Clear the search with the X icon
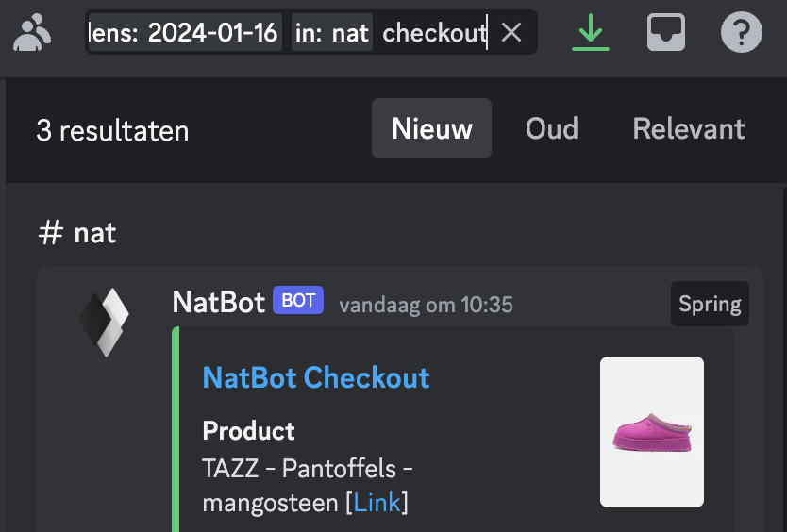 point(511,33)
